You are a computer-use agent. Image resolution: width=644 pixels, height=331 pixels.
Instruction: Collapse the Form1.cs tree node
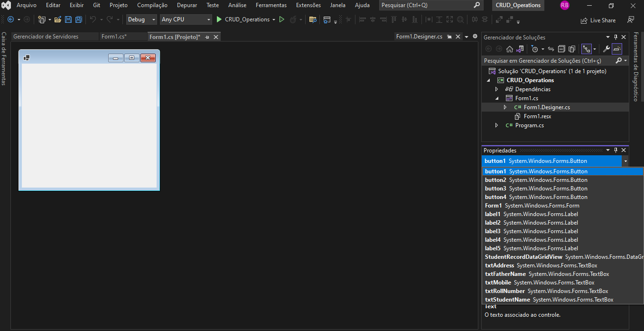pyautogui.click(x=497, y=98)
